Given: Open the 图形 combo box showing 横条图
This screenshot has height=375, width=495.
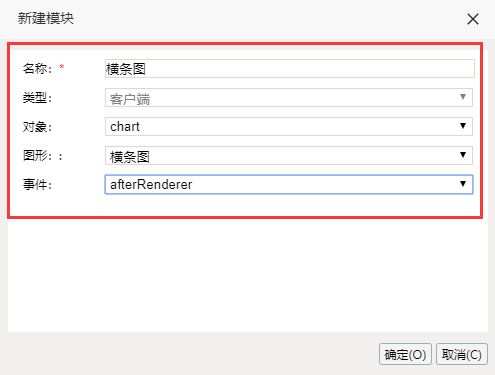Looking at the screenshot, I should pos(289,155).
